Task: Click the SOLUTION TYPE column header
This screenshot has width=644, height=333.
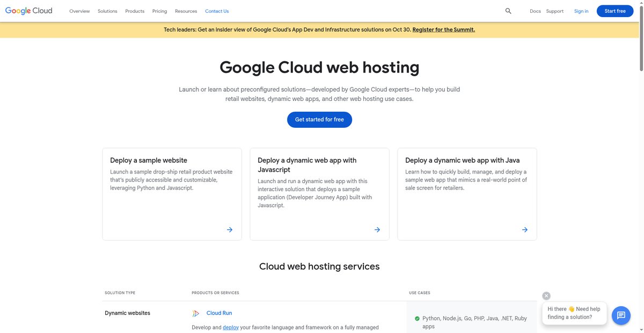Action: (120, 293)
